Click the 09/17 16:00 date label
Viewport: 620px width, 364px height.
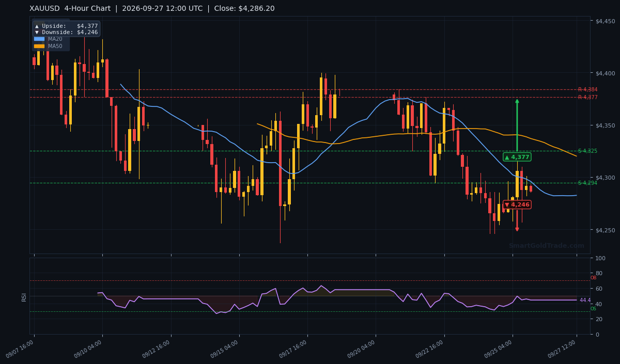tap(294, 350)
